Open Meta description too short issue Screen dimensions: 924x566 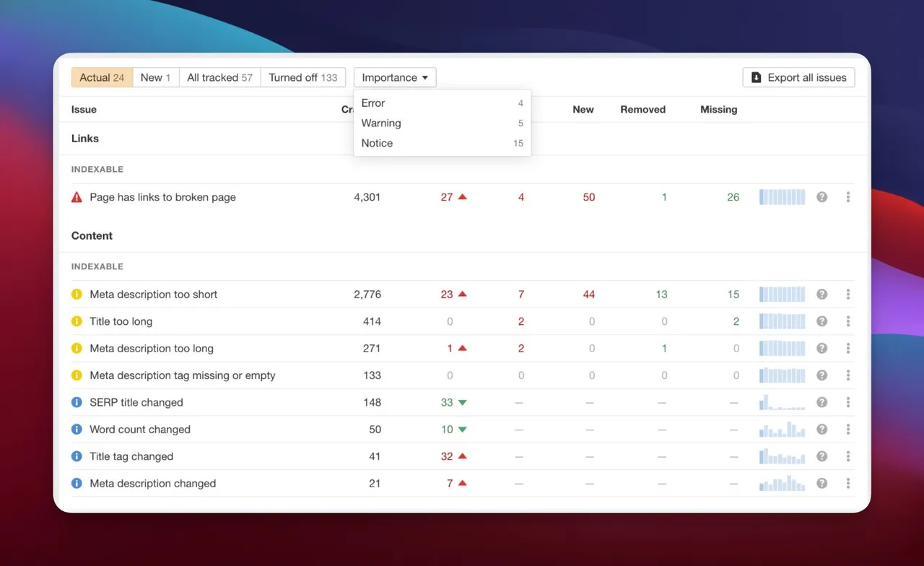pos(154,295)
